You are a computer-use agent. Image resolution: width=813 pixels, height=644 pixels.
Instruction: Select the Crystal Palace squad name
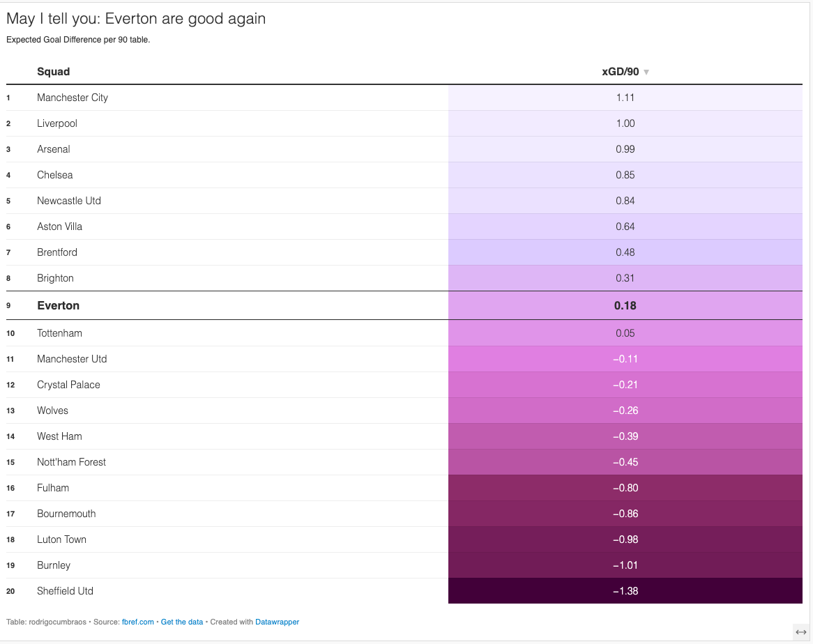coord(68,385)
